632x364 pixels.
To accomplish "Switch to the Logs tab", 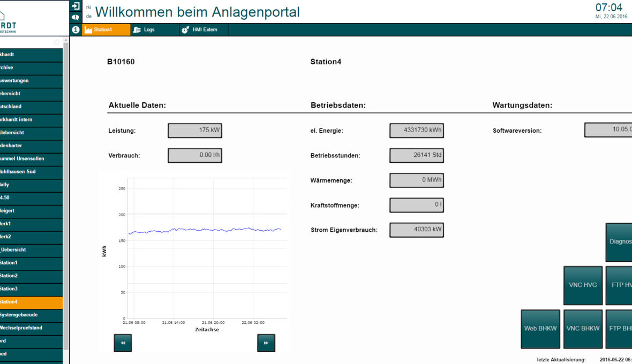I will pyautogui.click(x=149, y=30).
